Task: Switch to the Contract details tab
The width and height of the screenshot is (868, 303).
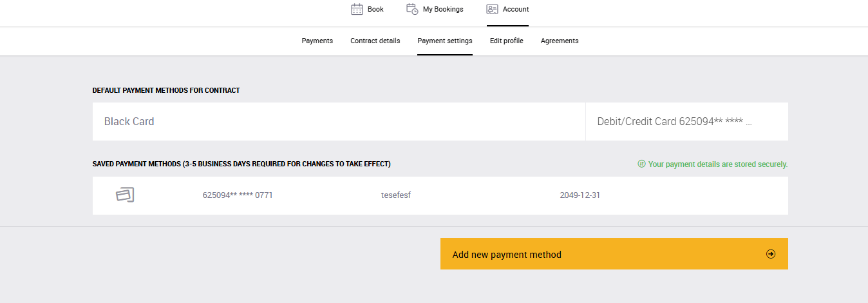Action: pyautogui.click(x=375, y=41)
